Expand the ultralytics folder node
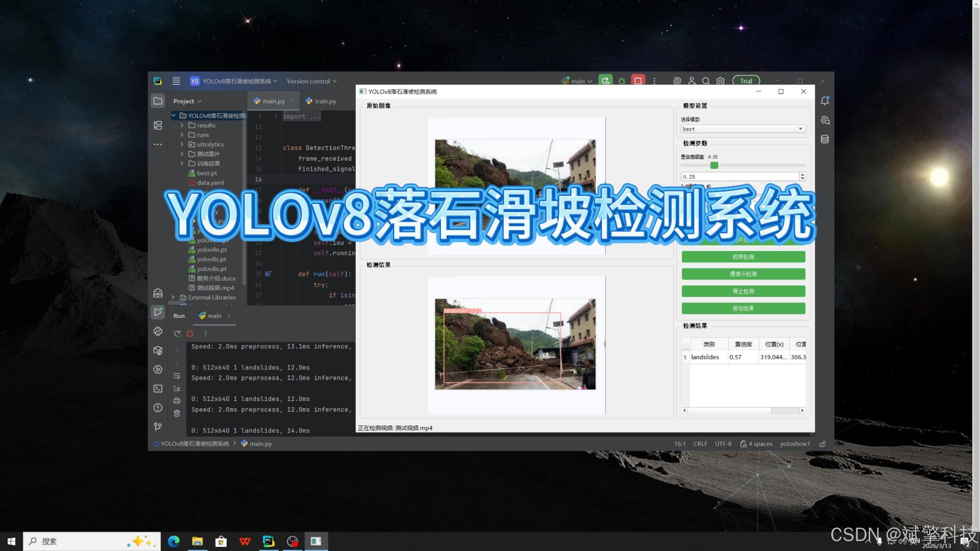 [x=182, y=144]
